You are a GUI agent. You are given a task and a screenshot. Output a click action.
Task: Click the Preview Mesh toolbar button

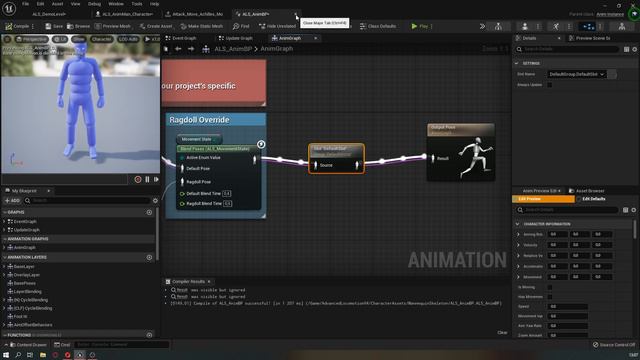coord(113,26)
